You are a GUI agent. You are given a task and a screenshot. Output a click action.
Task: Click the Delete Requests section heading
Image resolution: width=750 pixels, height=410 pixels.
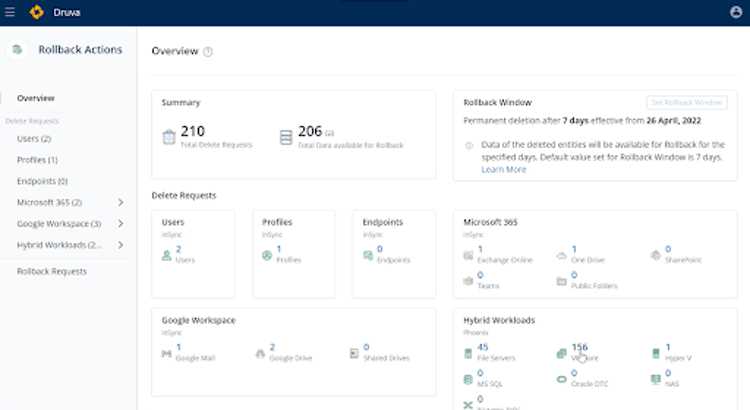click(x=184, y=195)
